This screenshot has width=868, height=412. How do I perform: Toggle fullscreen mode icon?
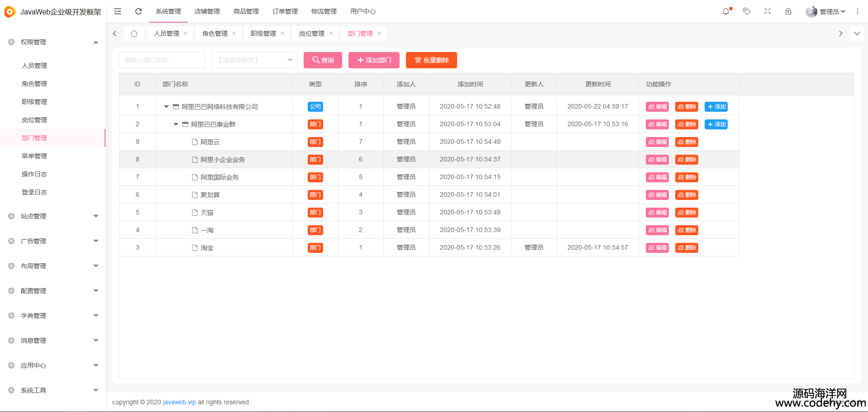(768, 11)
